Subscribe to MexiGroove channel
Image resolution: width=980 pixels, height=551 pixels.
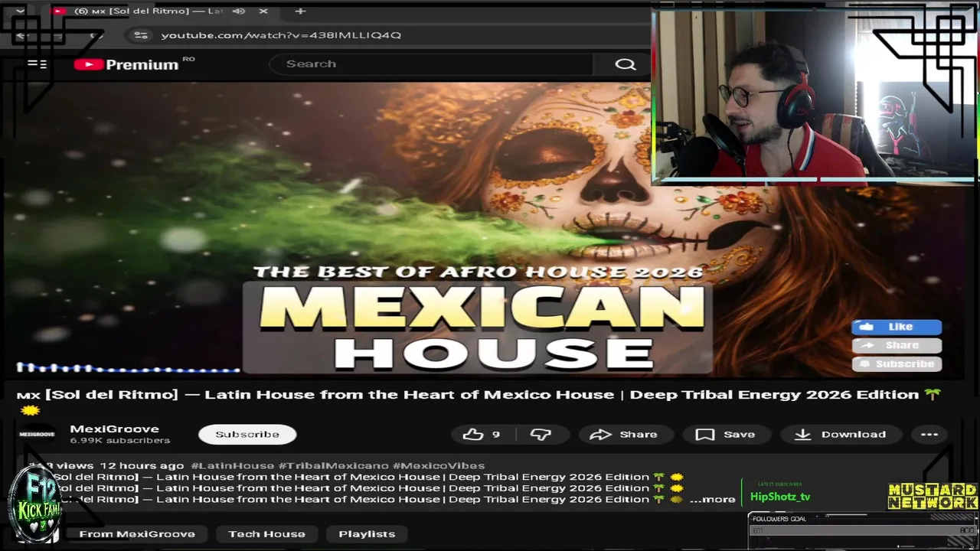(247, 435)
